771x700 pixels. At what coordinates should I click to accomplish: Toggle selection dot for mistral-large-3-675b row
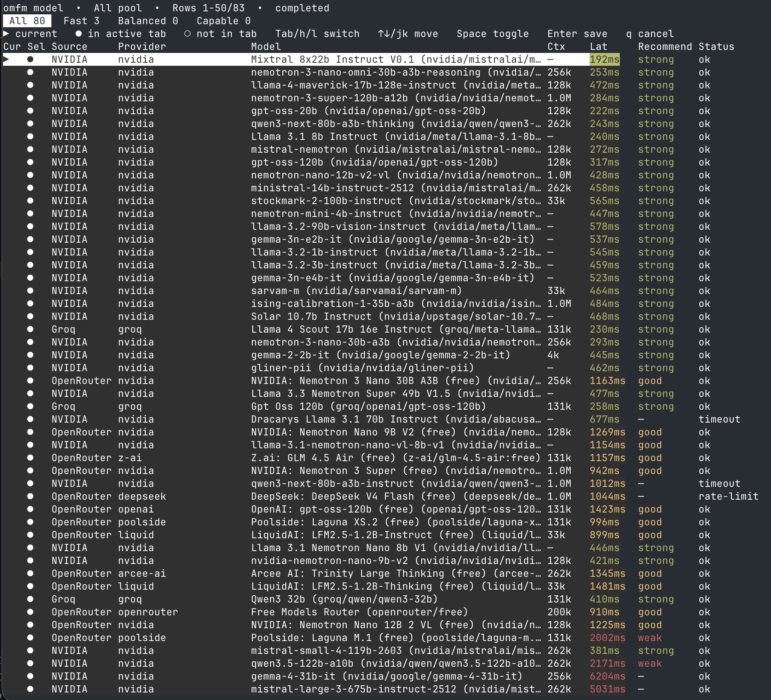(30, 689)
